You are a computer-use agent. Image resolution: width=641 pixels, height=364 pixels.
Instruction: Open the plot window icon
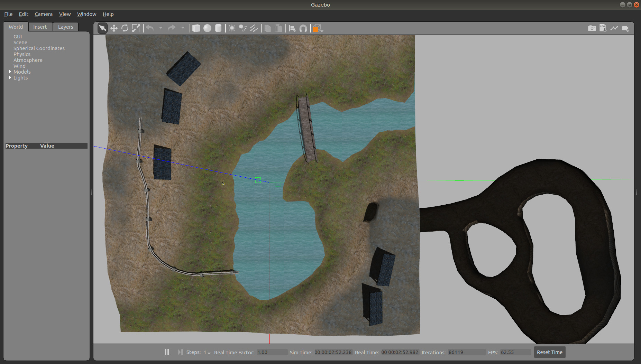click(x=614, y=28)
